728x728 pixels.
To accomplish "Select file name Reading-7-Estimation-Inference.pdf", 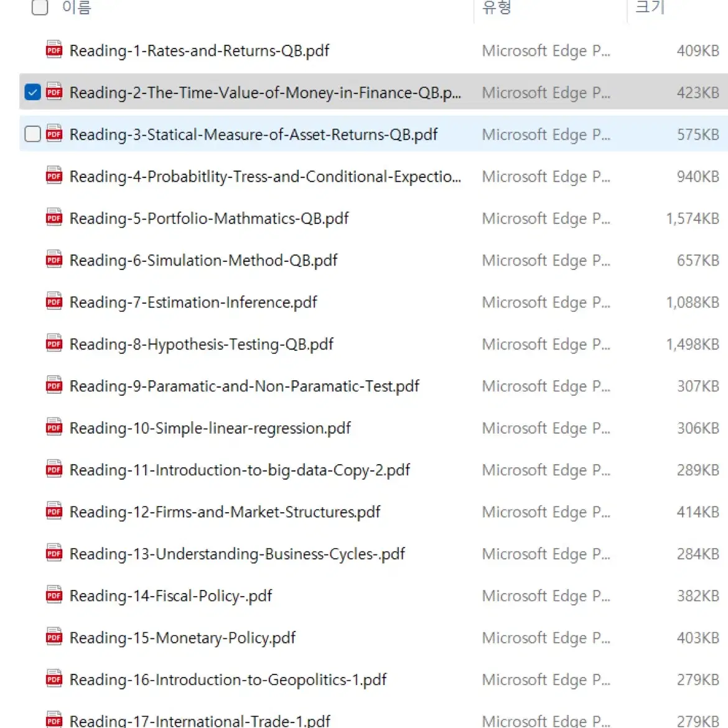I will (193, 302).
